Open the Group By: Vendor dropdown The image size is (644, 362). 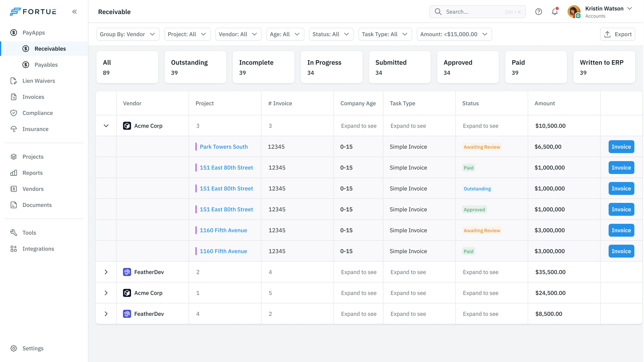tap(127, 34)
